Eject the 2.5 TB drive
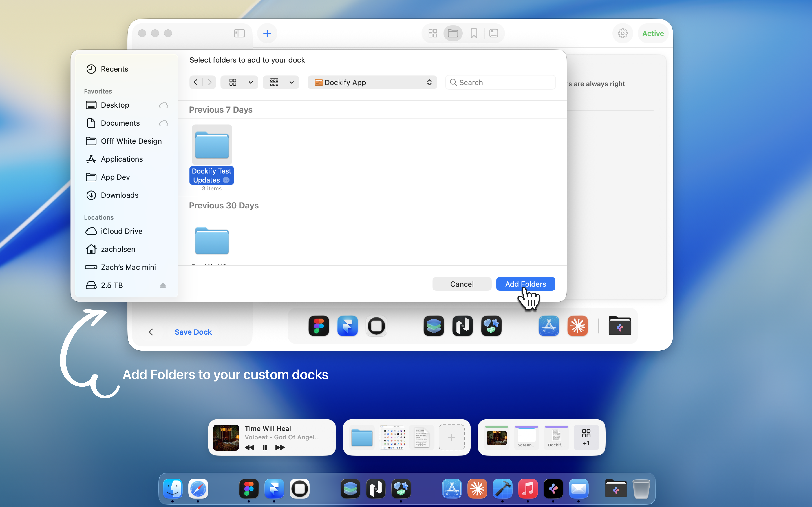 coord(163,285)
